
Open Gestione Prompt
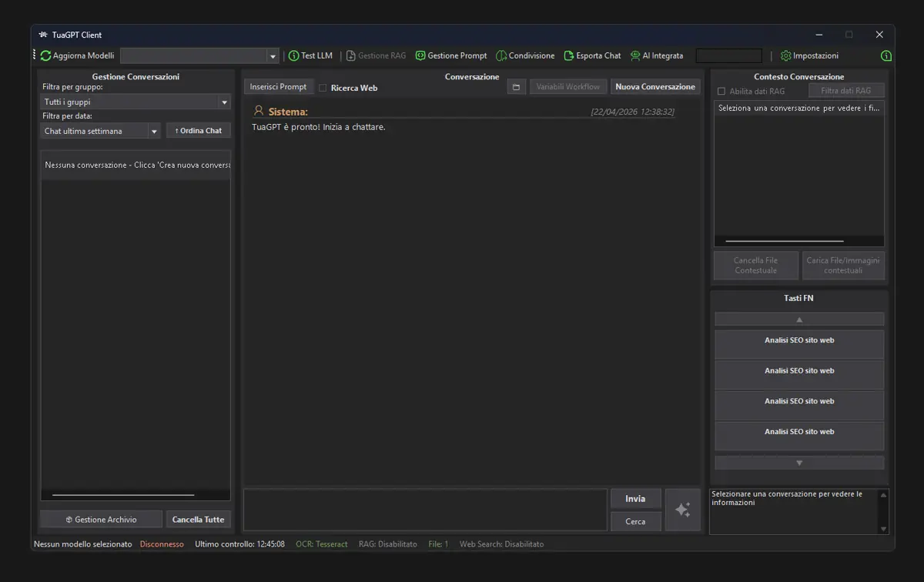[x=451, y=55]
